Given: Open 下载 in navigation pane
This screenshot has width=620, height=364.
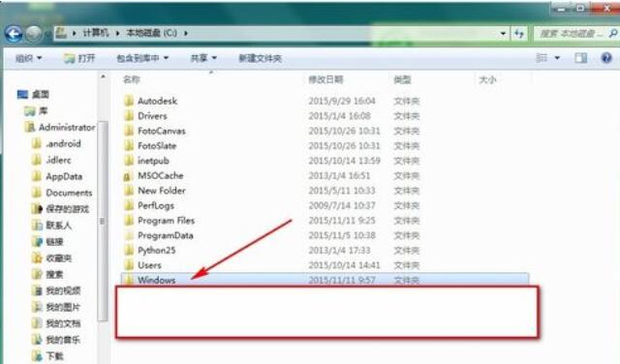Looking at the screenshot, I should pos(47,356).
